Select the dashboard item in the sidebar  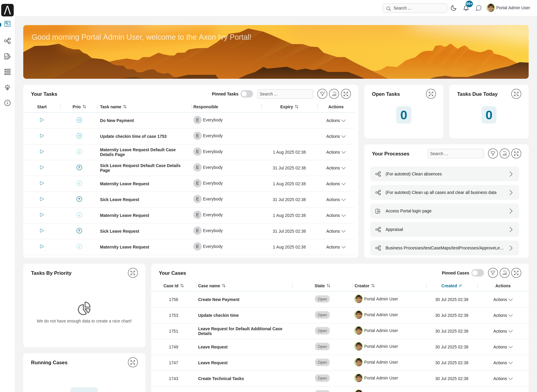7,24
